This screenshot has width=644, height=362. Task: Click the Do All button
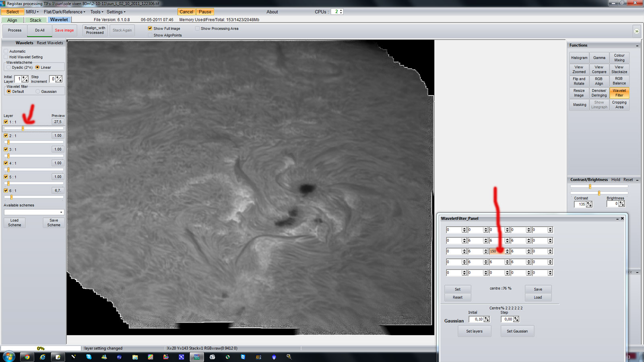click(39, 30)
